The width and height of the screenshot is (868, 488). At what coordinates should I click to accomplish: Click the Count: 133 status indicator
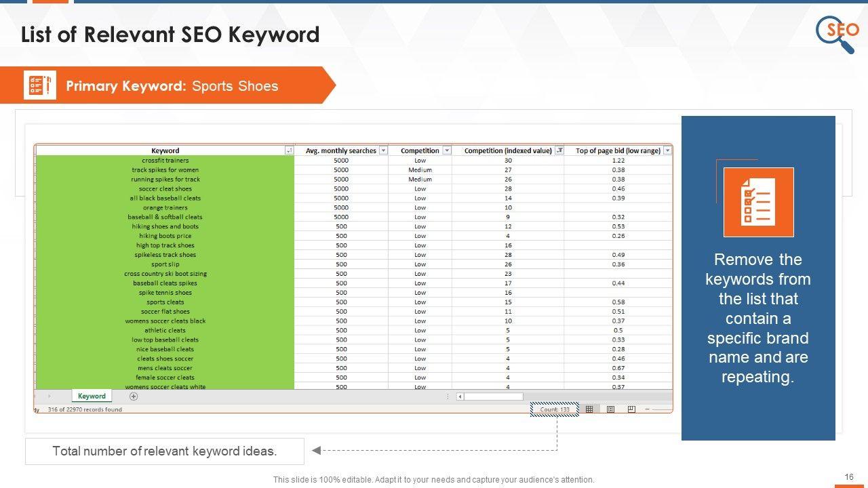555,409
